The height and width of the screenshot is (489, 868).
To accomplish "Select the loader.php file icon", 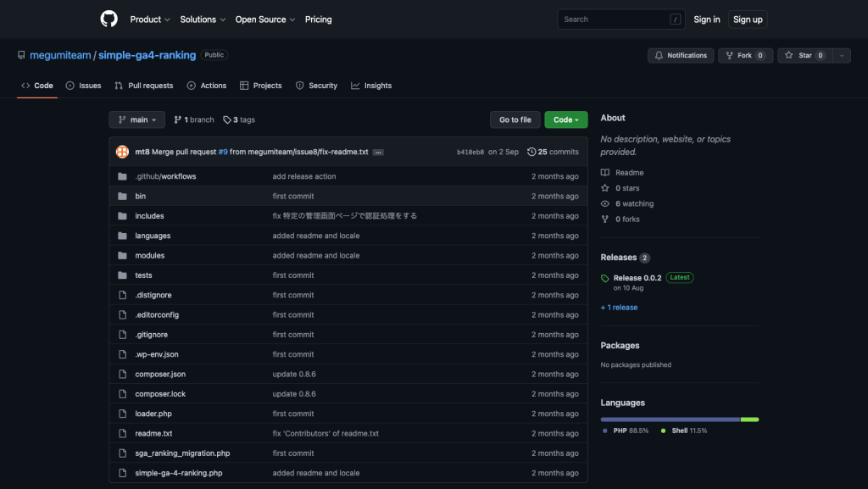I will [x=122, y=414].
